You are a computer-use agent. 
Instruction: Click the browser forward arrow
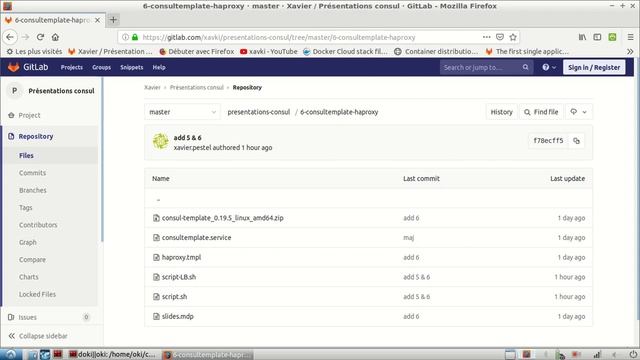pos(25,37)
